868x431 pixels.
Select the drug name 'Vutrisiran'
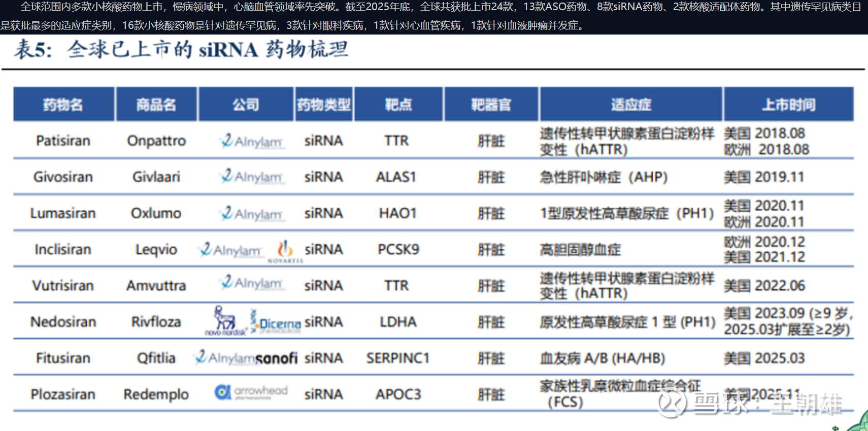tap(63, 285)
